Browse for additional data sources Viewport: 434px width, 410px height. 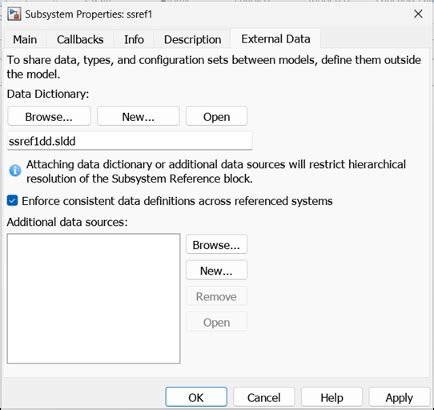pos(217,245)
